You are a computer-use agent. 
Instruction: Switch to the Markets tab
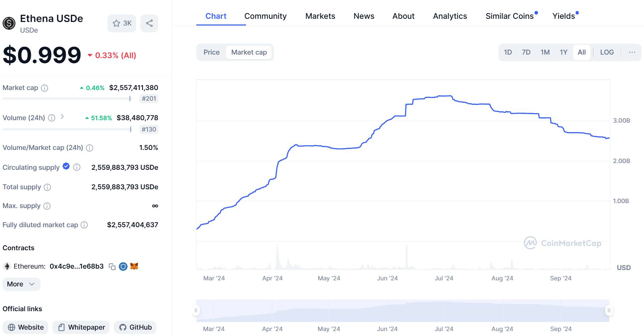click(320, 16)
